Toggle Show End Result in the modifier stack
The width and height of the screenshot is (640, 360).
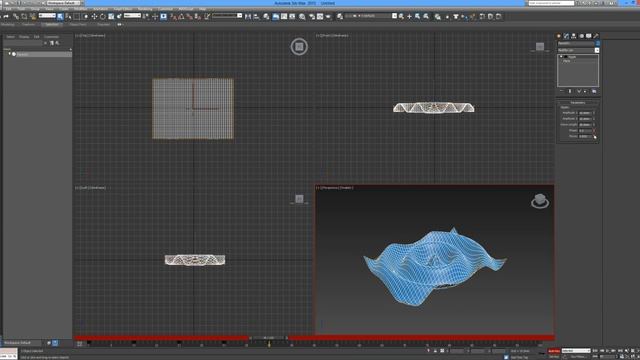pyautogui.click(x=570, y=91)
